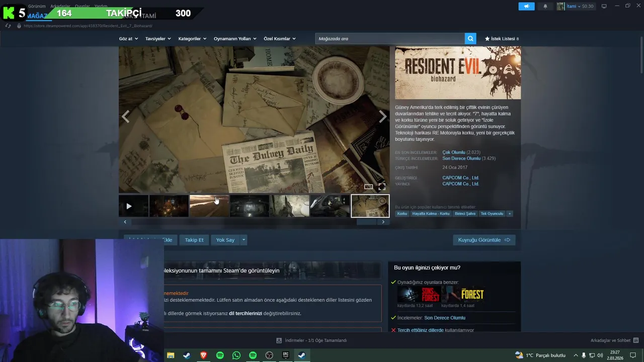Screen dimensions: 644x362
Task: Show previous screenshot with left arrow
Action: point(125,117)
